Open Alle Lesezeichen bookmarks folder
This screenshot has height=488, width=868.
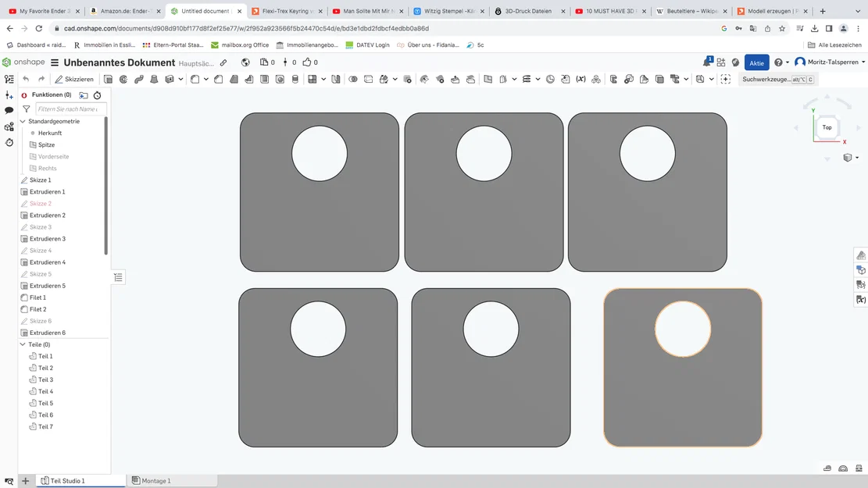834,45
